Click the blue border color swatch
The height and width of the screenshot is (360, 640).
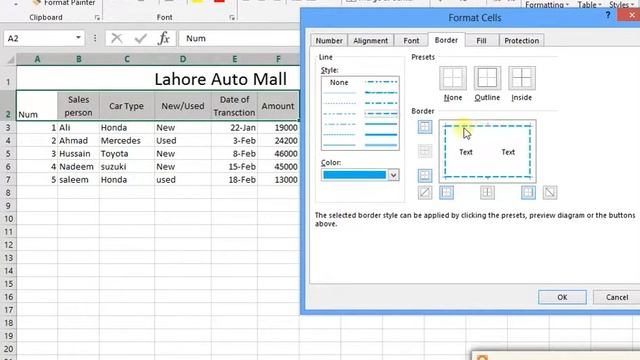point(354,175)
